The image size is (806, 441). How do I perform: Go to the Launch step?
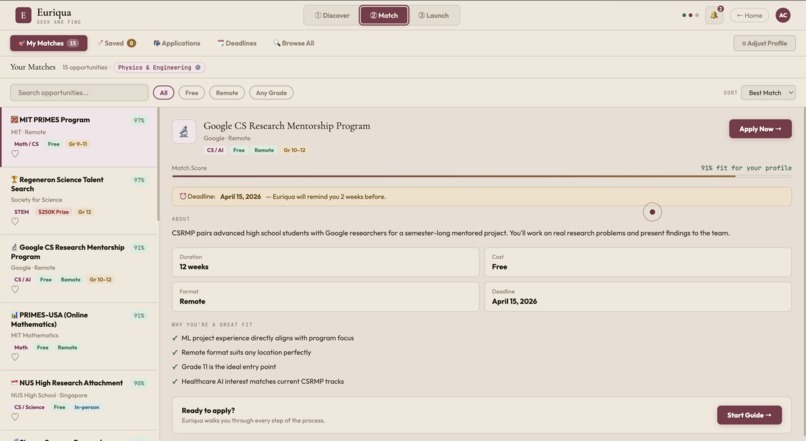433,15
